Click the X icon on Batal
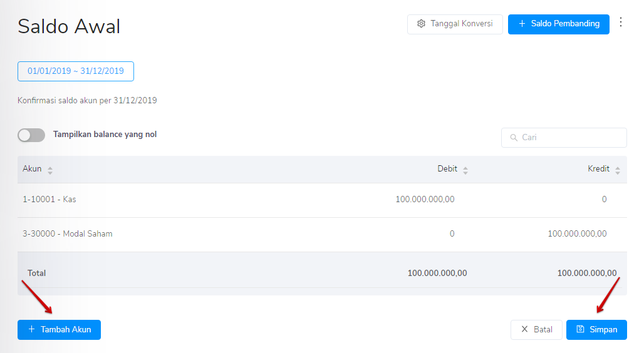This screenshot has width=644, height=353. click(x=524, y=330)
